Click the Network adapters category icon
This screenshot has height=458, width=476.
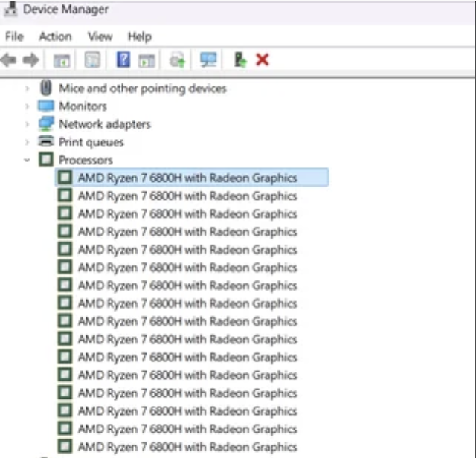click(46, 124)
